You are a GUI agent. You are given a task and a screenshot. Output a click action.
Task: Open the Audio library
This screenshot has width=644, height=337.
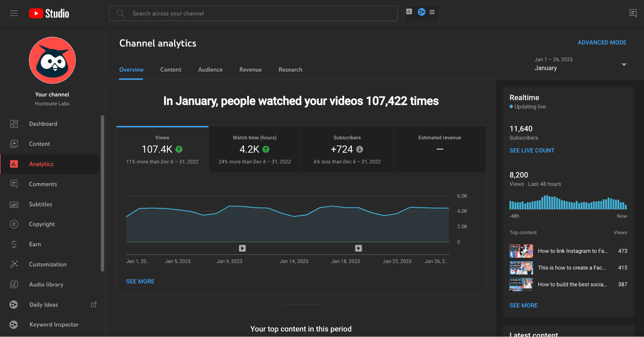pyautogui.click(x=46, y=284)
